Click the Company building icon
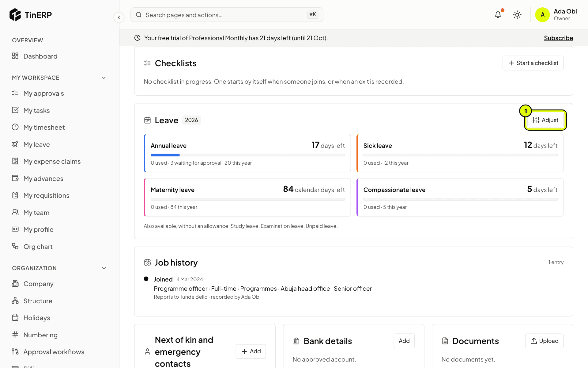Viewport: 588px width, 368px height. tap(15, 283)
